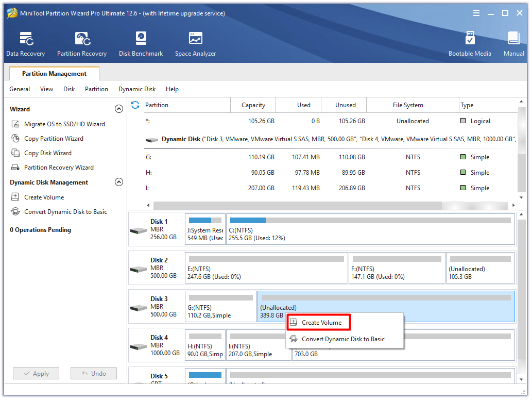The width and height of the screenshot is (532, 400).
Task: Click the Copy Partition Wizard icon
Action: pyautogui.click(x=15, y=139)
